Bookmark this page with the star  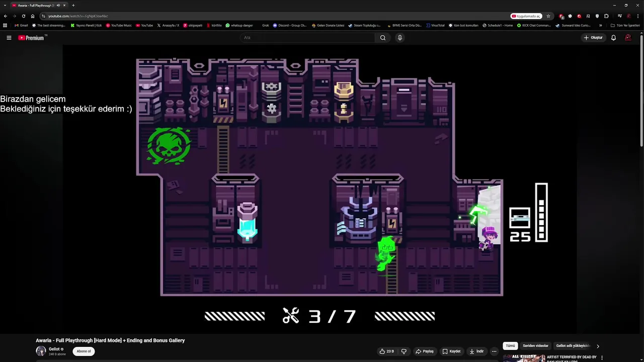[x=548, y=16]
